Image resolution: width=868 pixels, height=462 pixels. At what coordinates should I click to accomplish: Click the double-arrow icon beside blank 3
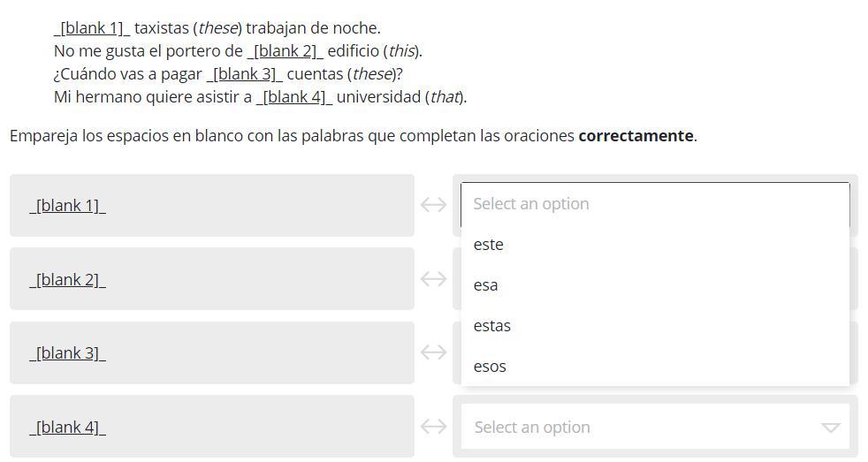pyautogui.click(x=433, y=352)
